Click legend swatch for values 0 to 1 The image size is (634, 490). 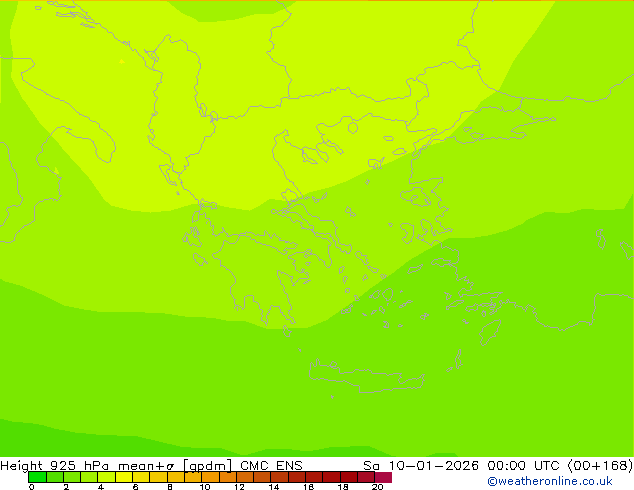tap(37, 477)
